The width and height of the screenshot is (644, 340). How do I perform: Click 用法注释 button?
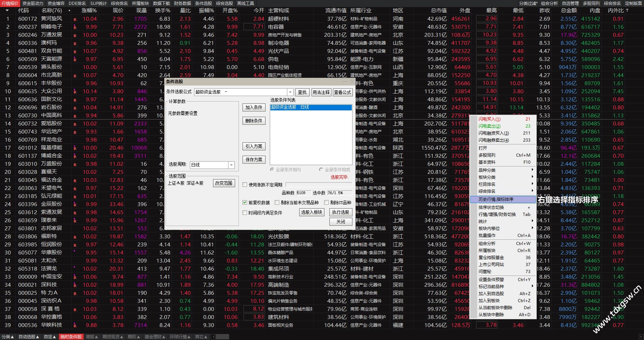pos(321,92)
